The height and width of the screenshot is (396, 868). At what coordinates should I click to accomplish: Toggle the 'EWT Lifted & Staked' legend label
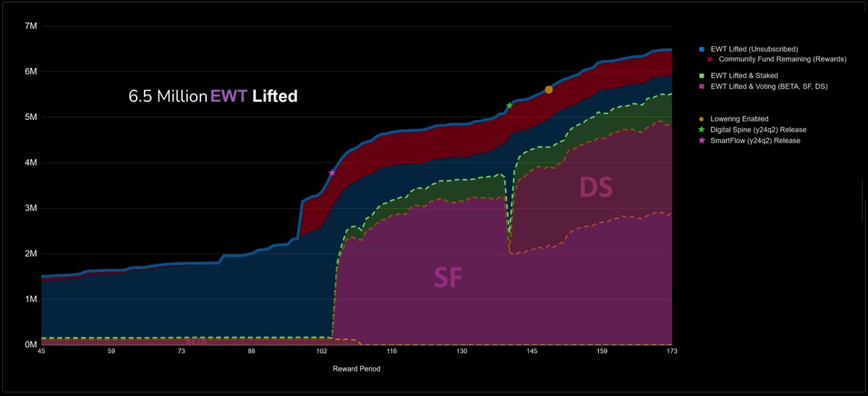click(745, 75)
